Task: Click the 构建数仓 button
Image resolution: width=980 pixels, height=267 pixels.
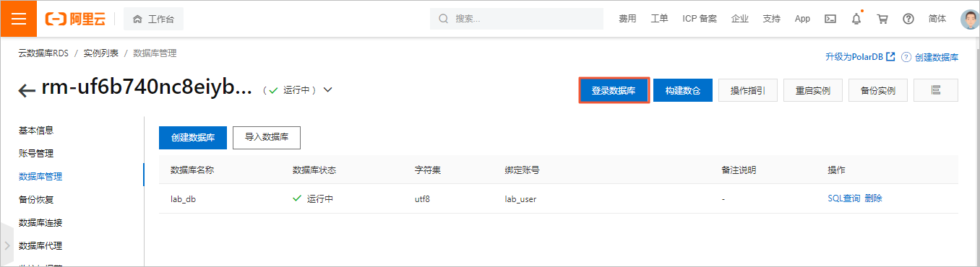Action: [683, 90]
